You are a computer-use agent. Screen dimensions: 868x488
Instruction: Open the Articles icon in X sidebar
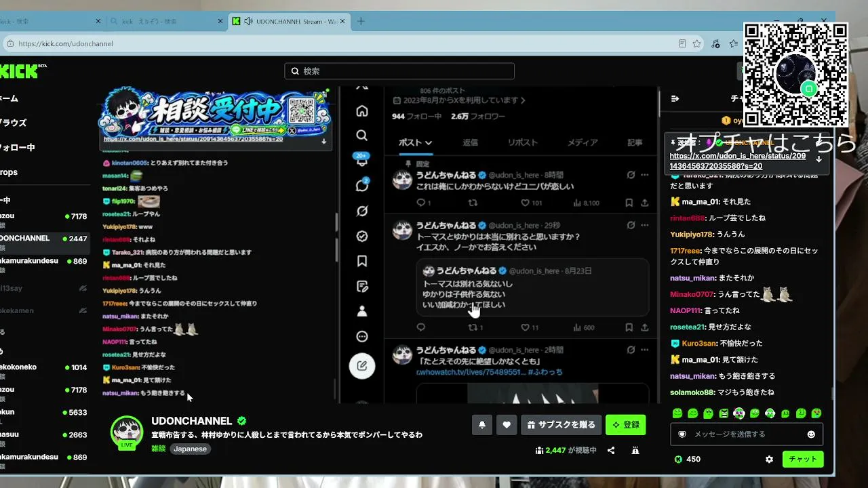[x=362, y=286]
